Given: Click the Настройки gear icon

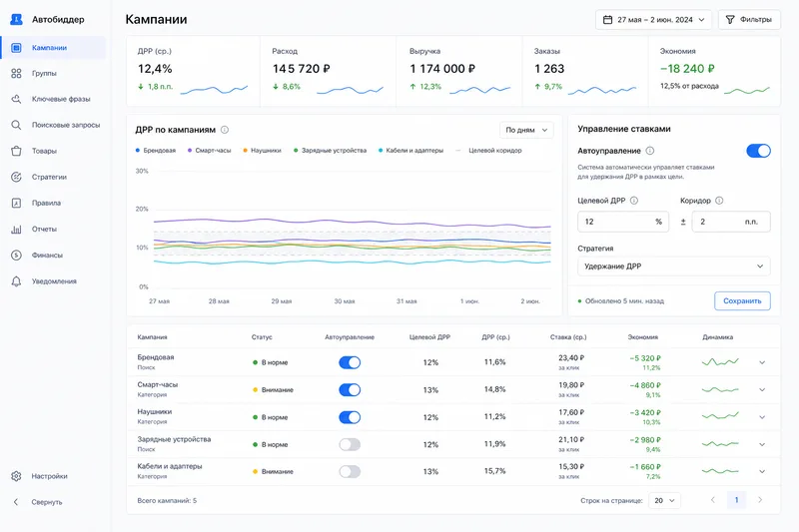Looking at the screenshot, I should 16,476.
